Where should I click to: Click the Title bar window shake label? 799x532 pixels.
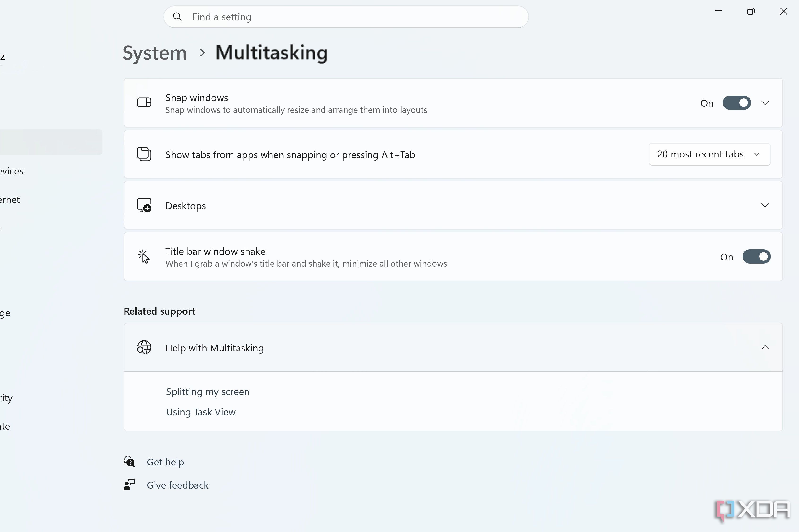tap(215, 251)
